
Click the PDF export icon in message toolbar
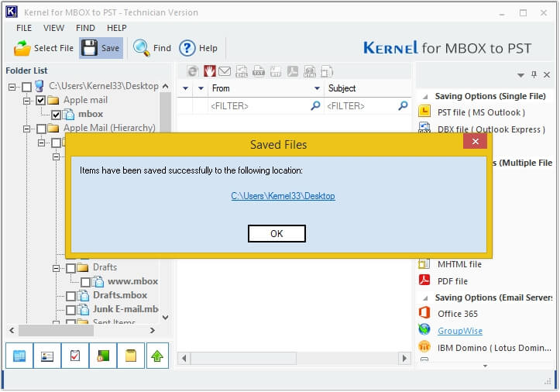click(x=293, y=71)
